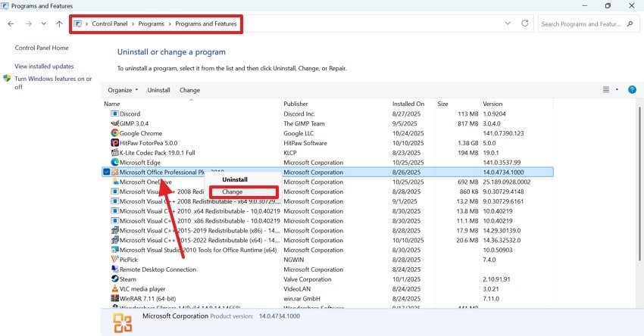Image resolution: width=644 pixels, height=336 pixels.
Task: Click Change in the toolbar
Action: click(189, 90)
